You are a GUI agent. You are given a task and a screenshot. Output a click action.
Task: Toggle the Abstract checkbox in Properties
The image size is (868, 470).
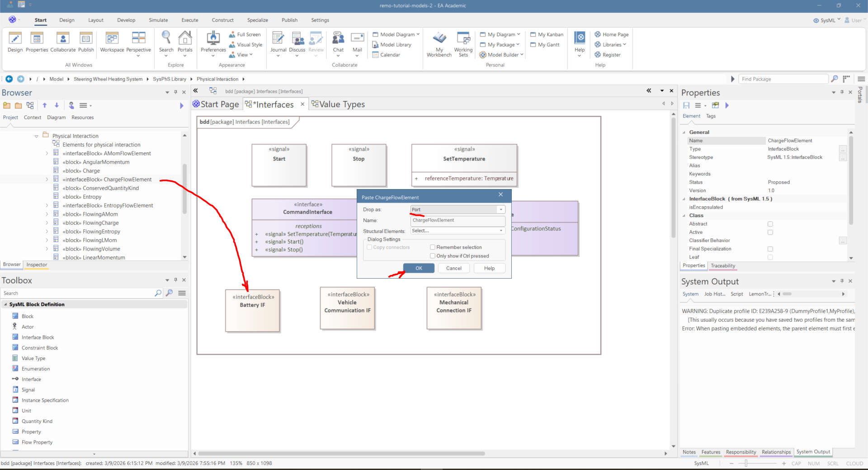[x=770, y=224]
